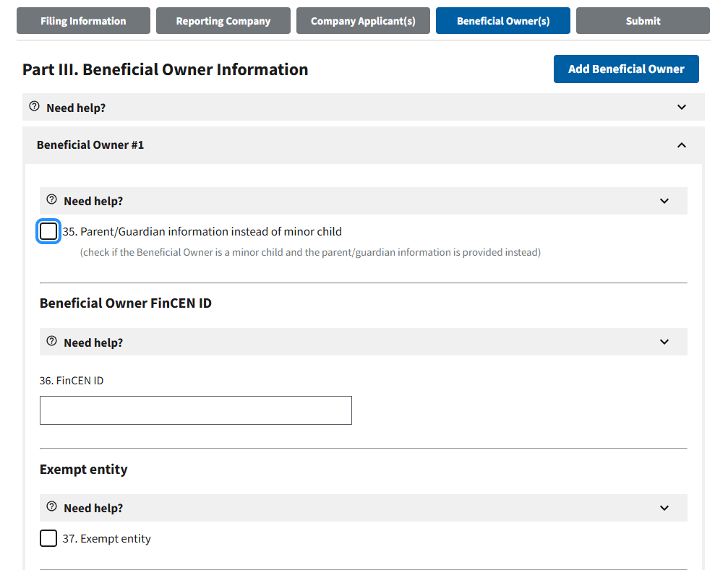
Task: Go to the Company Applicant(s) tab
Action: [363, 21]
